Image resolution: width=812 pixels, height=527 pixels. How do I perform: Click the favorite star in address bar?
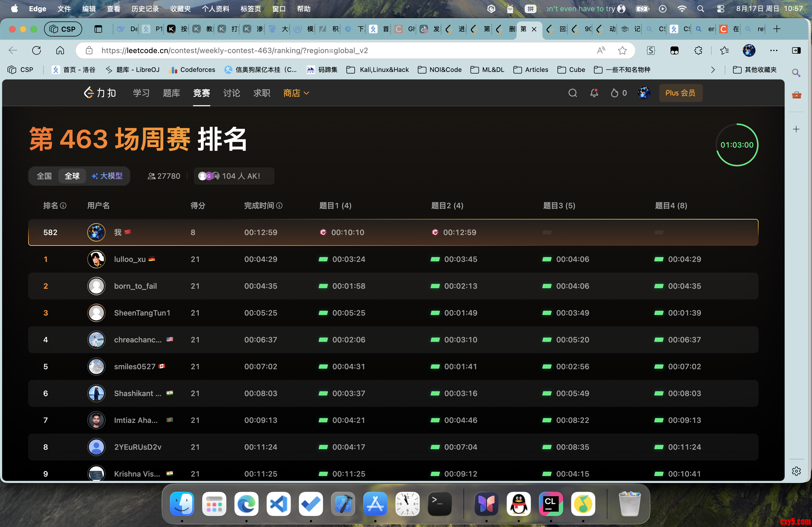(622, 50)
